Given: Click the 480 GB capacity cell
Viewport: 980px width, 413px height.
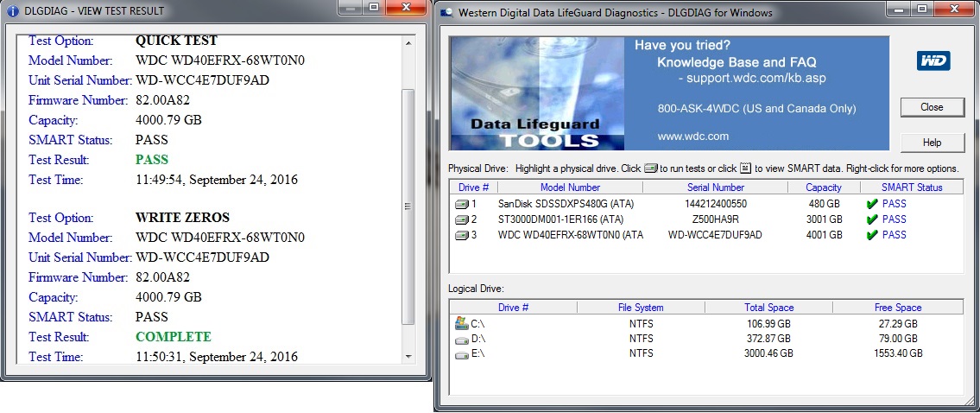Looking at the screenshot, I should [824, 204].
